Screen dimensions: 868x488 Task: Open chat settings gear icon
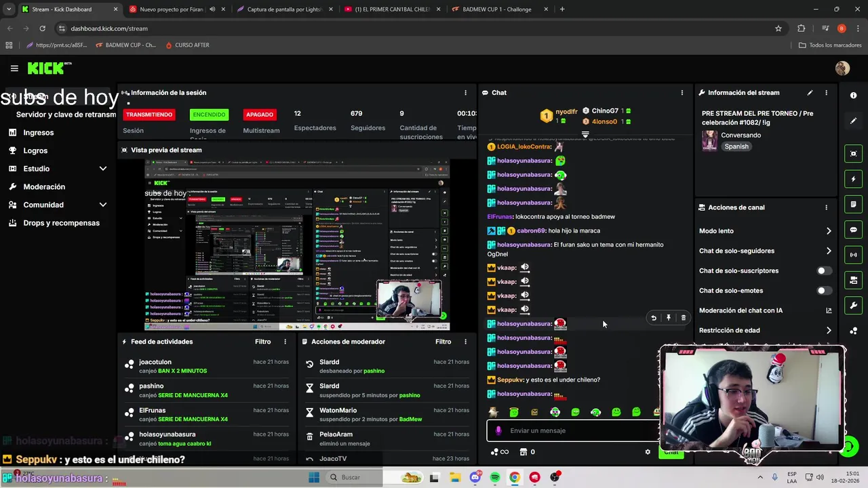[648, 452]
